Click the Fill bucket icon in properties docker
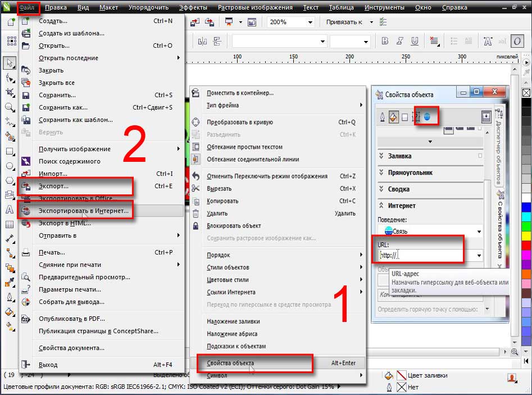Image resolution: width=532 pixels, height=395 pixels. (x=393, y=116)
